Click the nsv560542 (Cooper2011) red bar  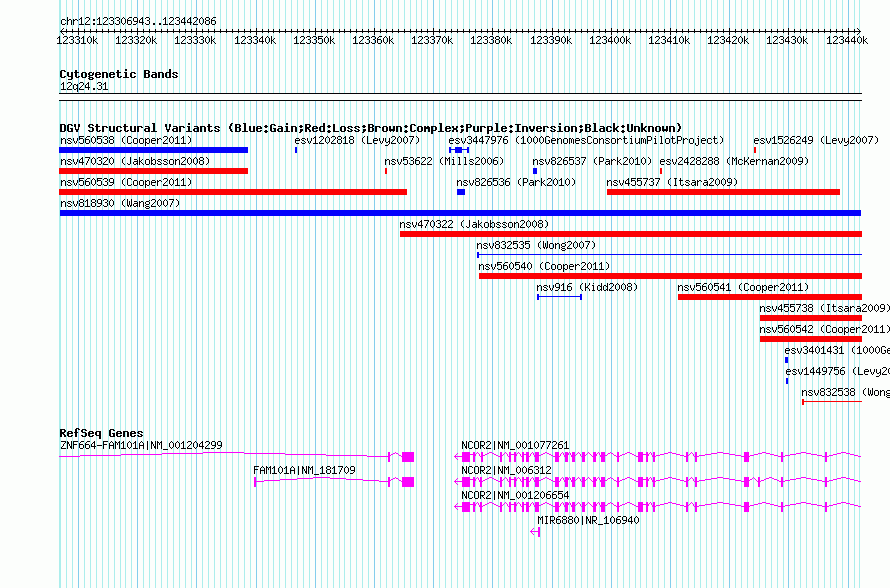coord(811,339)
